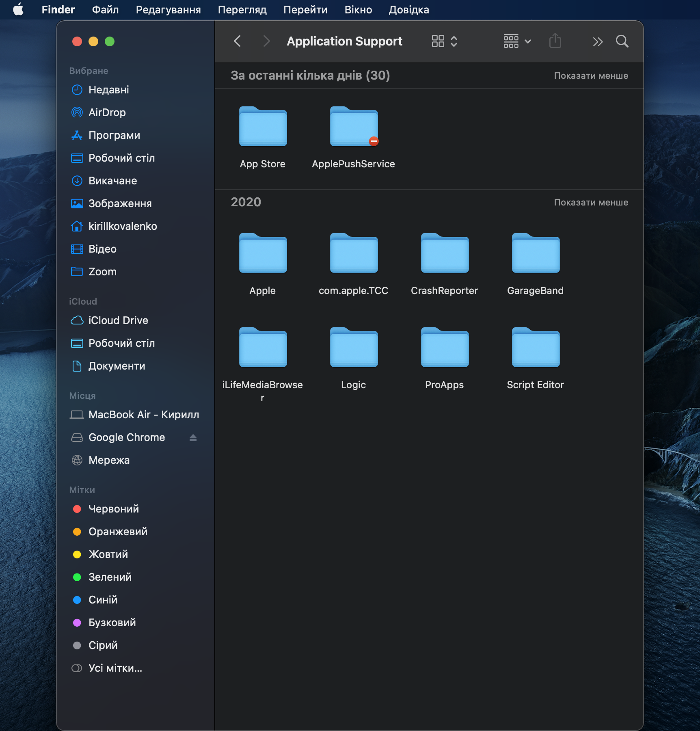The width and height of the screenshot is (700, 731).
Task: Go back with the left arrow
Action: 238,41
